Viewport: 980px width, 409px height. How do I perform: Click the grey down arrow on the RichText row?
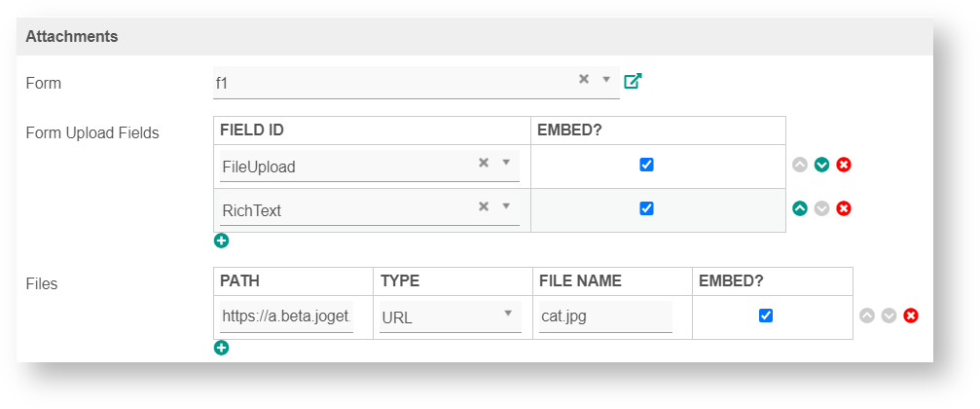click(821, 207)
